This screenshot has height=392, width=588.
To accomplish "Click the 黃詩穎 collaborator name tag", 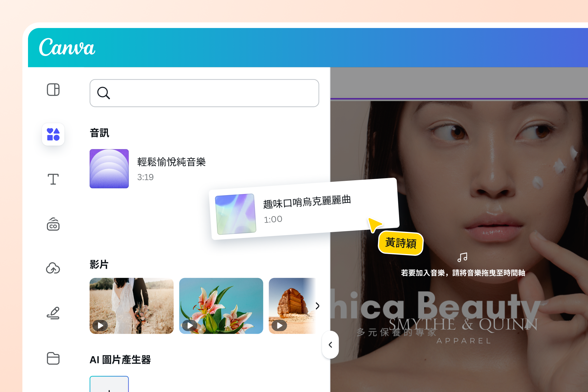I will (x=401, y=243).
